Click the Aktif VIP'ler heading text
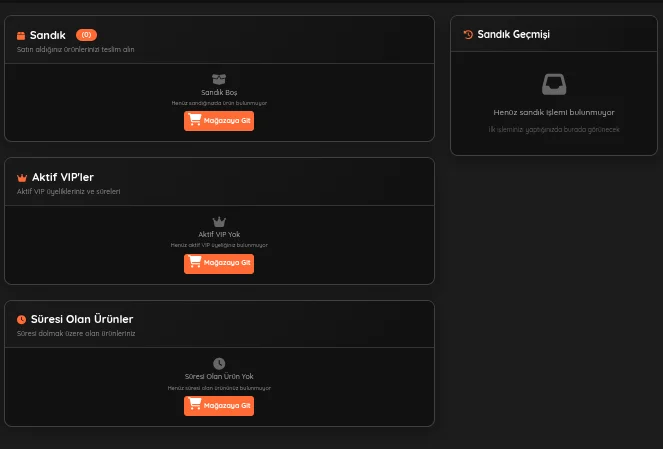The width and height of the screenshot is (663, 449). point(63,177)
